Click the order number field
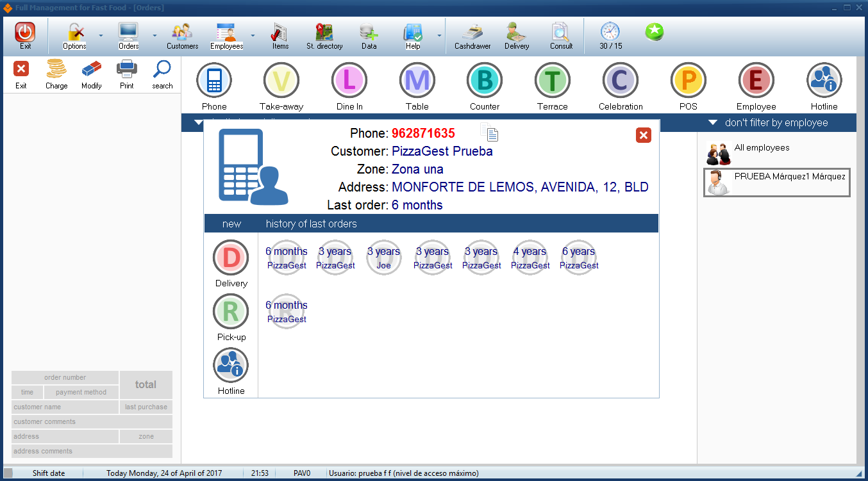 65,378
